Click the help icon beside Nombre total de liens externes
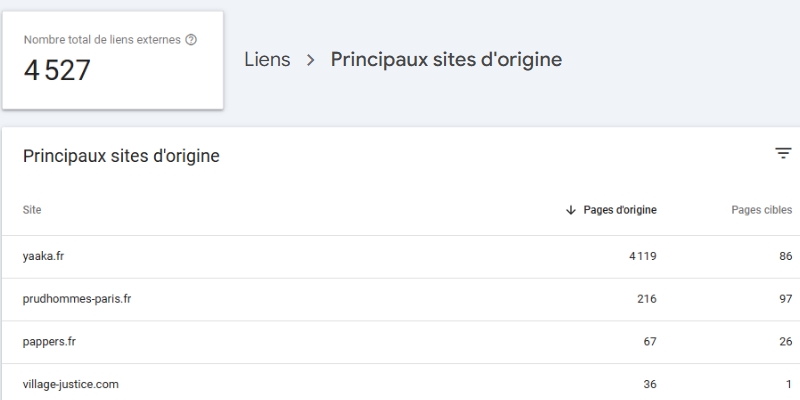The height and width of the screenshot is (400, 800). (191, 40)
